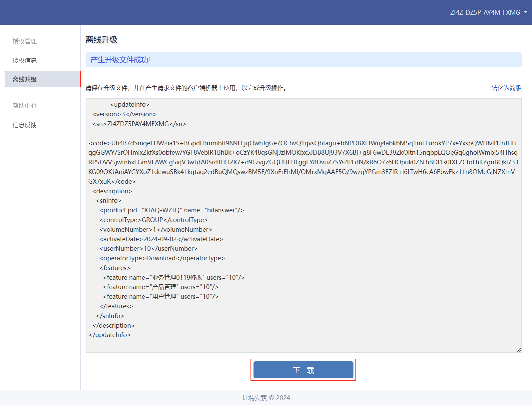Image resolution: width=532 pixels, height=405 pixels.
Task: Click the 授权管理 sidebar heading
Action: point(25,41)
